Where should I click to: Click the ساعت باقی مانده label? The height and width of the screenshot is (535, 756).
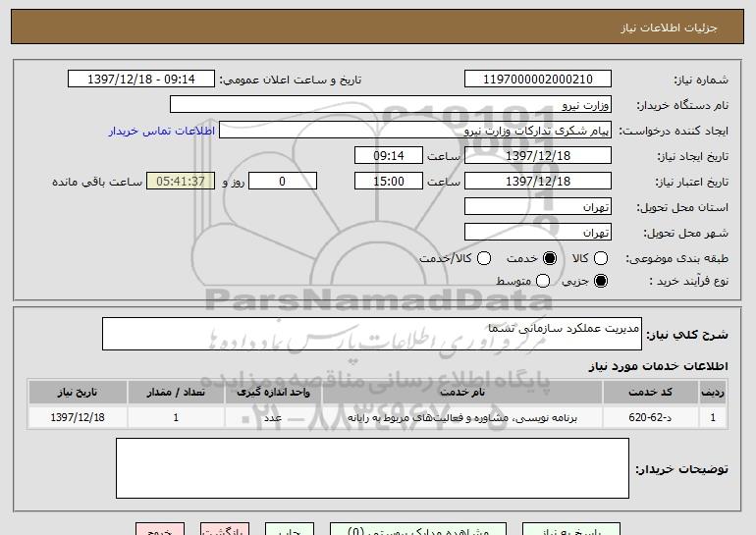coord(97,182)
